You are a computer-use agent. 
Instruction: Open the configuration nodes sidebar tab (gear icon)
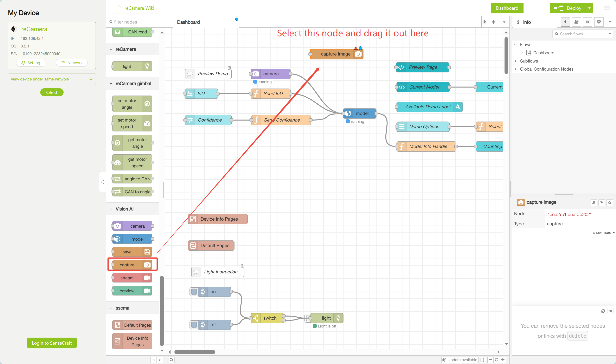[x=599, y=22]
